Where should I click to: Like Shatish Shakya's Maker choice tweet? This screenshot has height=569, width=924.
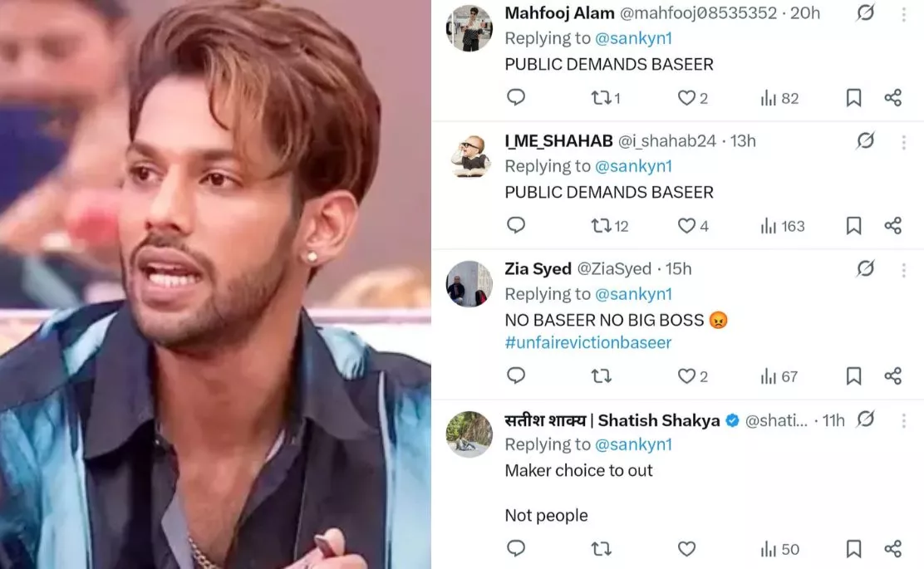[686, 549]
